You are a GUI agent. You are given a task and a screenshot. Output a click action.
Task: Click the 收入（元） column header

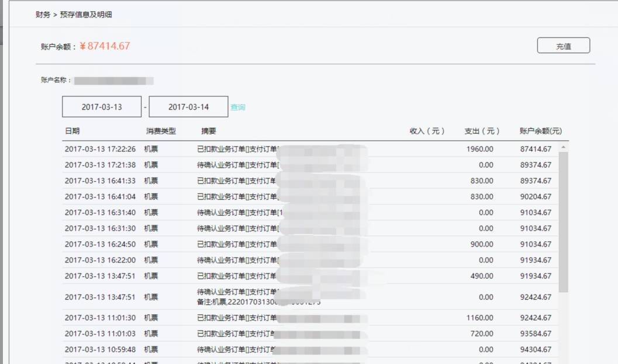pos(427,131)
